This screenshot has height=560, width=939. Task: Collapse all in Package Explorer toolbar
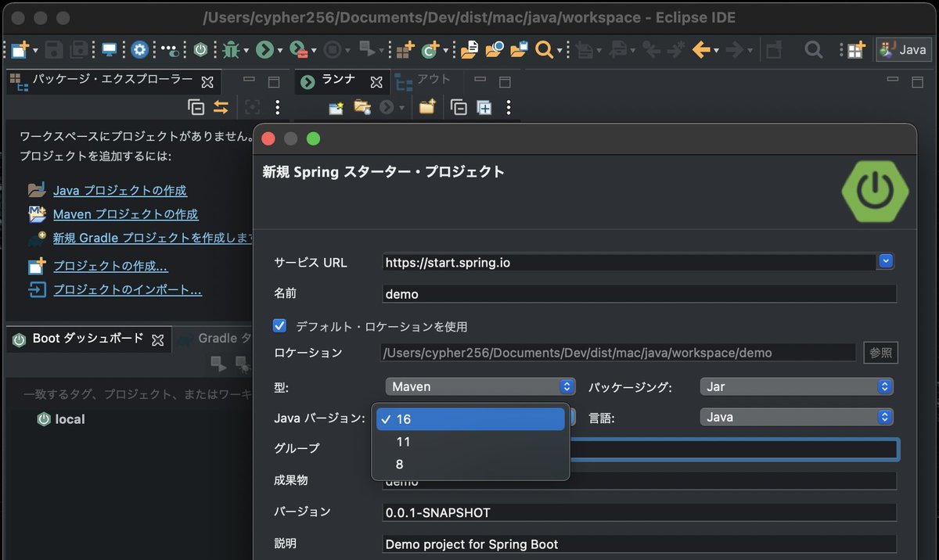coord(196,107)
